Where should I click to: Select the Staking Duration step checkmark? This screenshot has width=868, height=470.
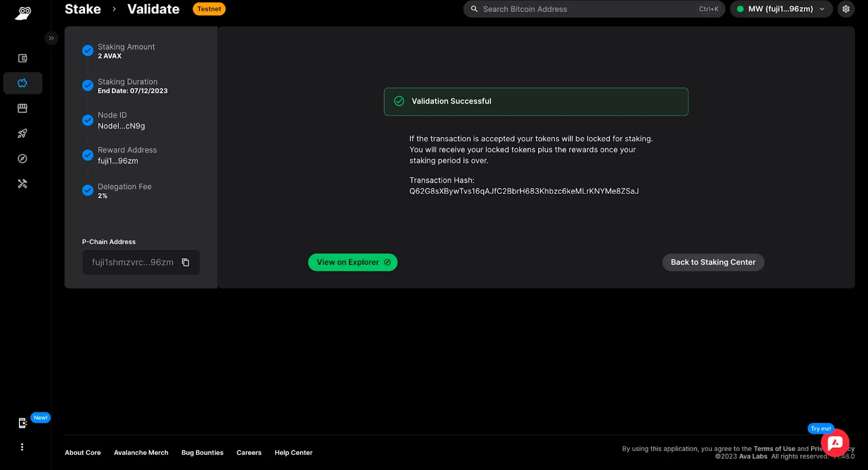(87, 85)
